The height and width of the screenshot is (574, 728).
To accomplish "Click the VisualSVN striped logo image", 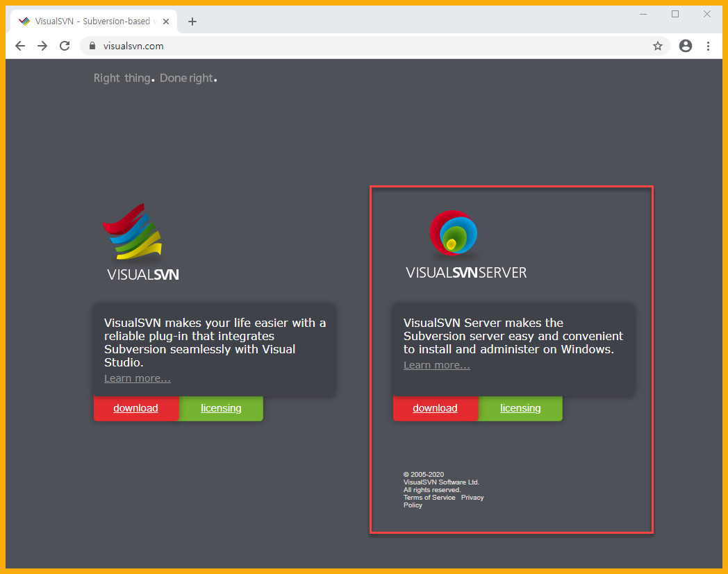I will (133, 231).
